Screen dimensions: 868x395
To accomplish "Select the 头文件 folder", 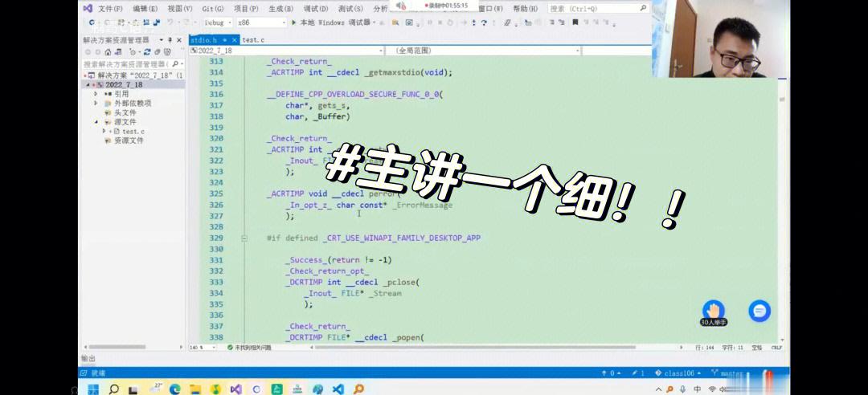I will (125, 112).
